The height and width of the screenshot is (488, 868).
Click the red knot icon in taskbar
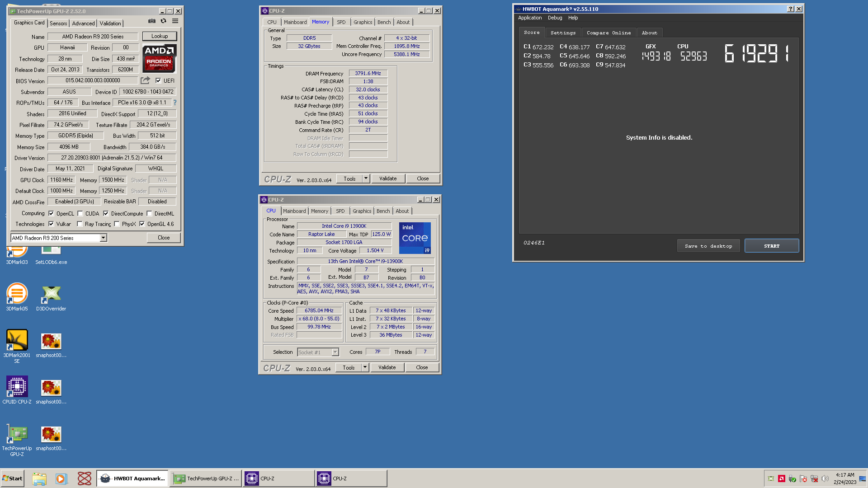tap(85, 479)
